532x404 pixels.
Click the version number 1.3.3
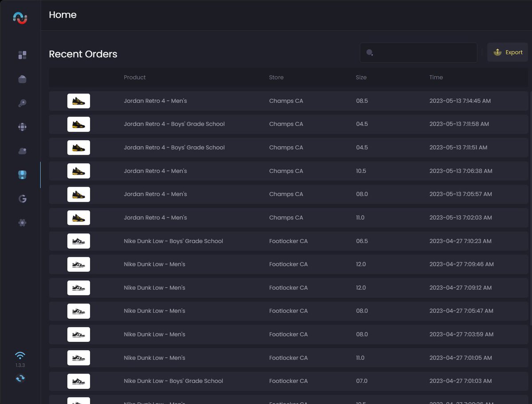coord(20,365)
